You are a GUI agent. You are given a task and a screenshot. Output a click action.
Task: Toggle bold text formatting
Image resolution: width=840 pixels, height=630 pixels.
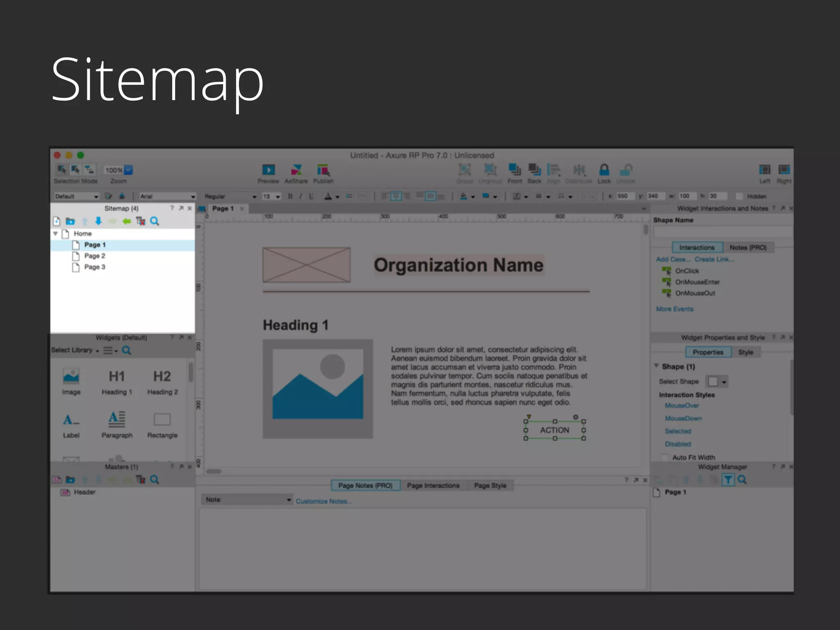tap(290, 196)
